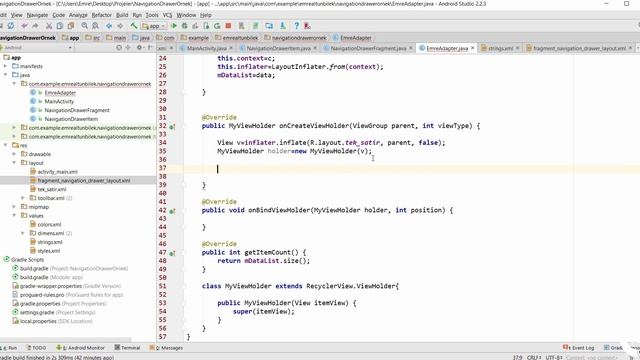Click the UTF-8 encoding in status bar
Screen dimensions: 640x360
[x=554, y=357]
